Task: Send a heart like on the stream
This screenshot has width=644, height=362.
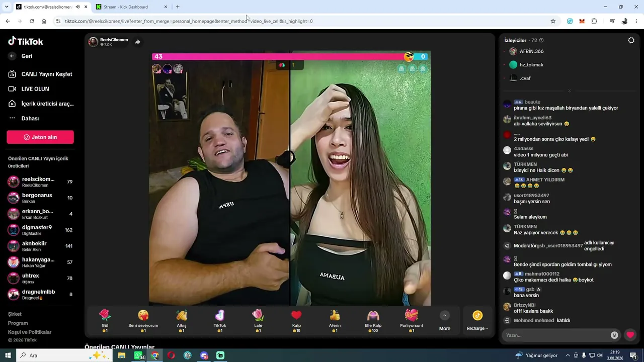Action: [630, 335]
